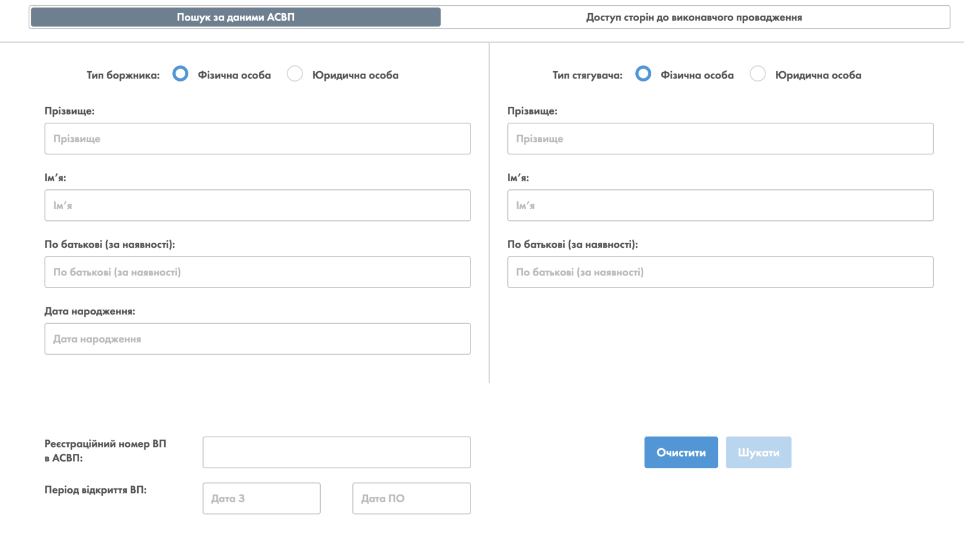
Task: Select Фізична особа as debtor type
Action: pyautogui.click(x=180, y=74)
